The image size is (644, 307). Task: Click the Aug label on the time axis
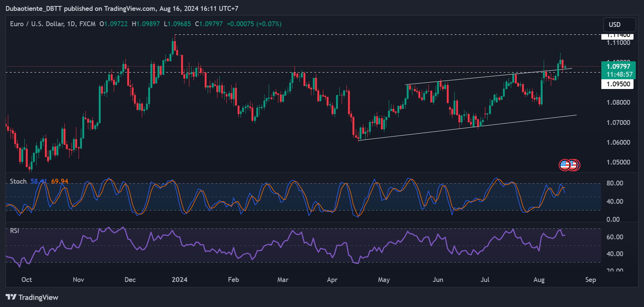pyautogui.click(x=538, y=280)
